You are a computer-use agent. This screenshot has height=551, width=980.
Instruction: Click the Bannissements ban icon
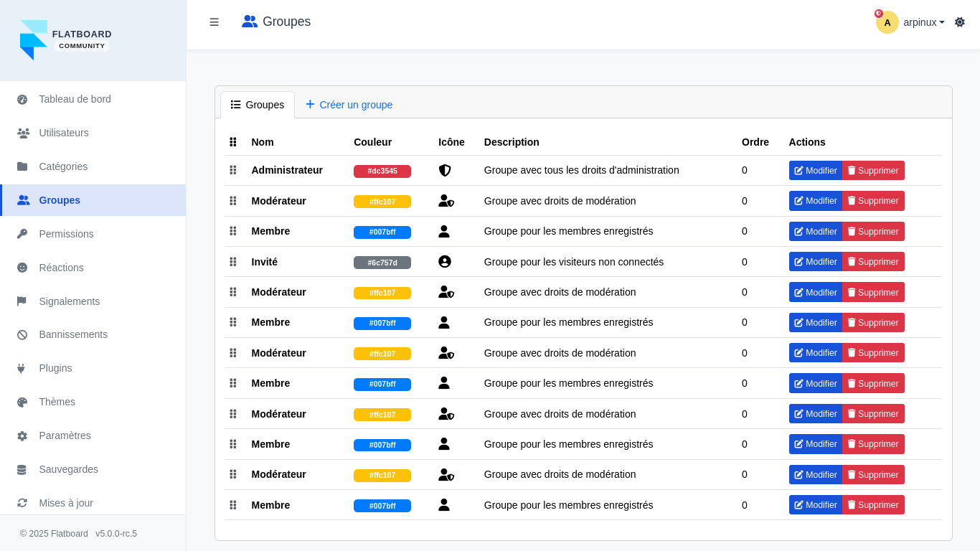22,334
